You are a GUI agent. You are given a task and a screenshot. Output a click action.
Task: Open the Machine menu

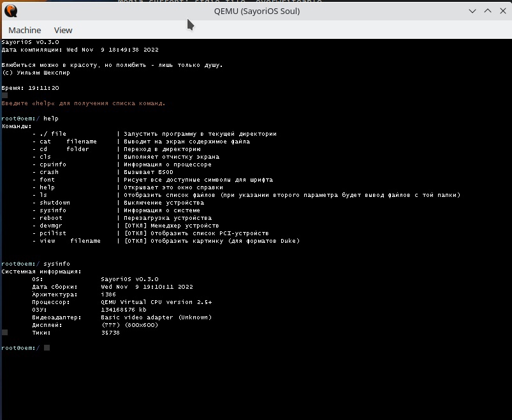25,30
